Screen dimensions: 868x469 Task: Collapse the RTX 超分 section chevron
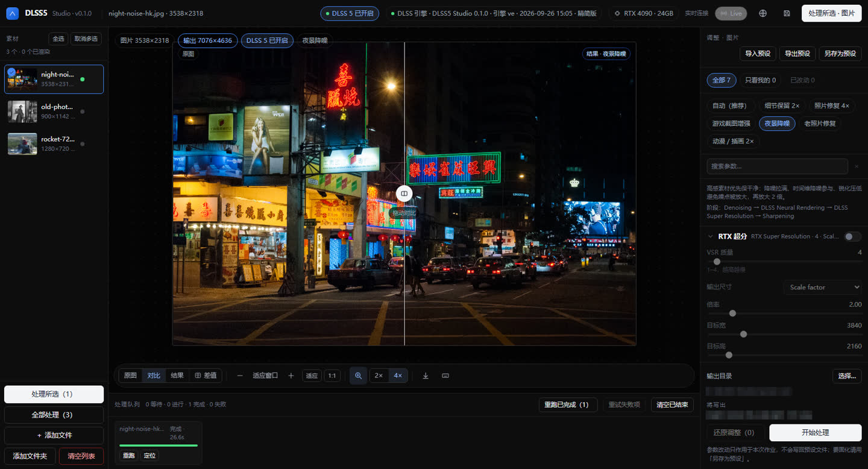(x=711, y=236)
